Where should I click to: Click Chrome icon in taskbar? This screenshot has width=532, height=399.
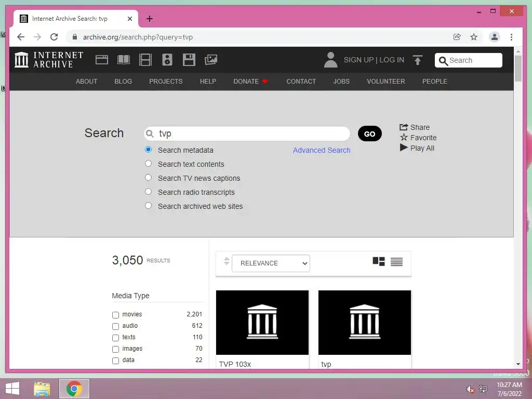point(74,389)
